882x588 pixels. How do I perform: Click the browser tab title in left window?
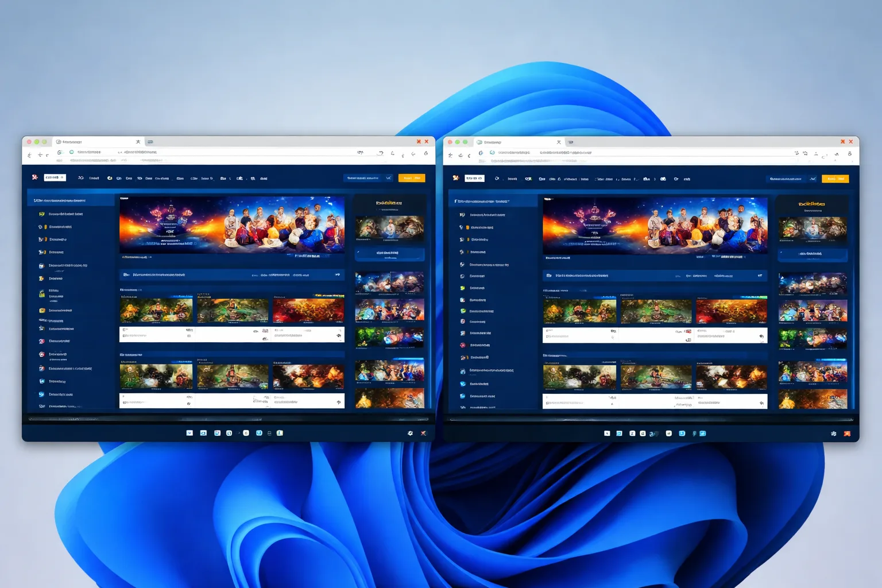click(72, 142)
